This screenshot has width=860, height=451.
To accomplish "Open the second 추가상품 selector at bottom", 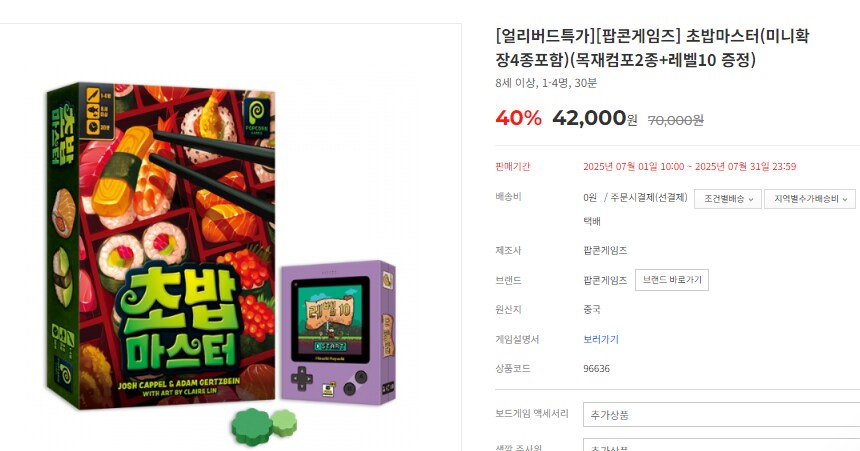I will (x=721, y=445).
